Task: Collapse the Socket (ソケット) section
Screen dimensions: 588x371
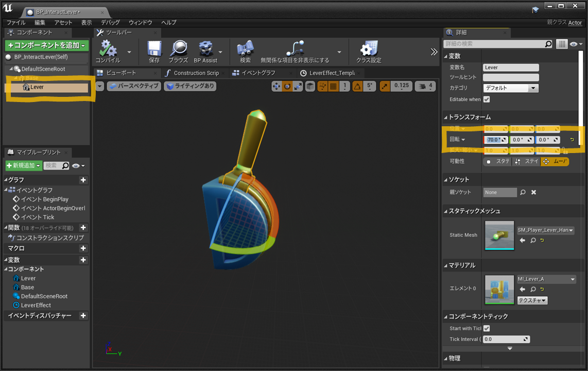Action: [x=446, y=180]
